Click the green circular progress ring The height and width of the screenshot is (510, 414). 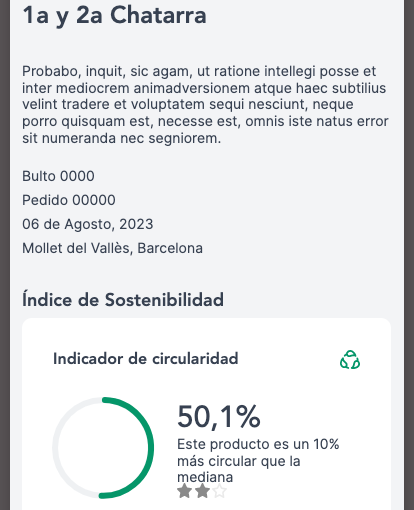(x=103, y=448)
